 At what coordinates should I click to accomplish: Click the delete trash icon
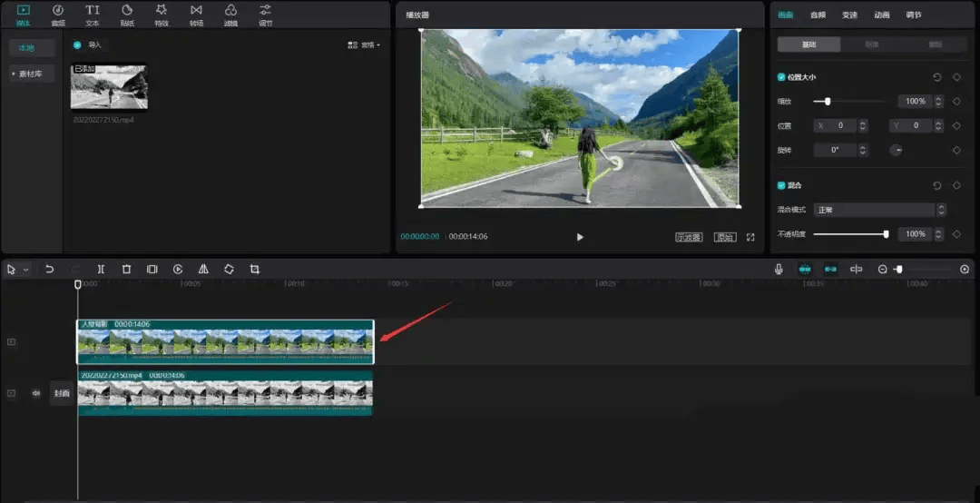[126, 269]
